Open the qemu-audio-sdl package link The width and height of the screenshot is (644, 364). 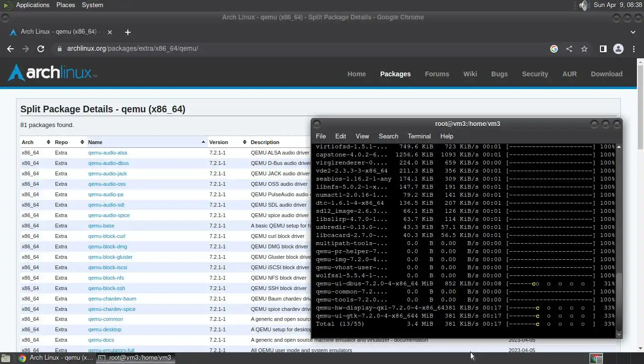106,205
